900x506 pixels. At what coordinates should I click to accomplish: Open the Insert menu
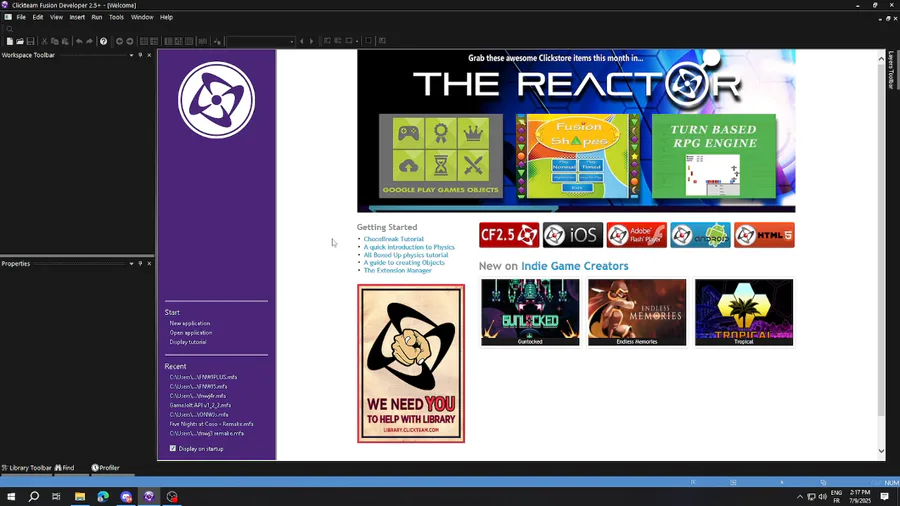click(x=77, y=17)
